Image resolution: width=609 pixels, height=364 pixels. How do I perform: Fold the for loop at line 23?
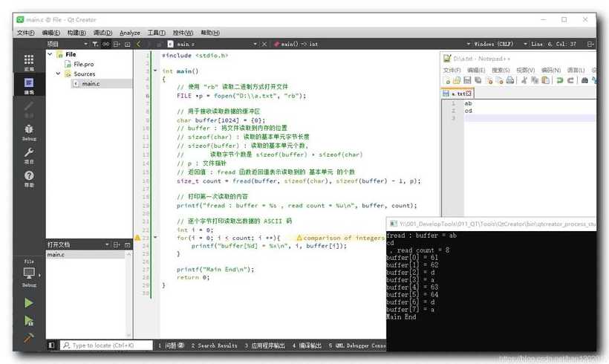tap(155, 238)
